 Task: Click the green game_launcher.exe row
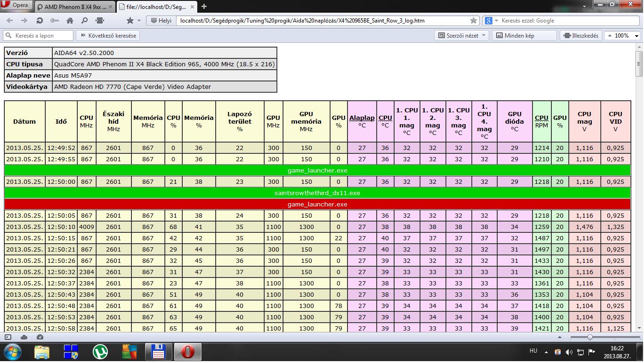click(317, 170)
